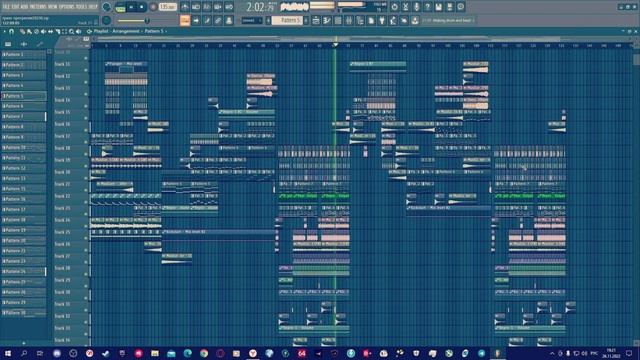
Task: Click the save floppy disk icon
Action: pos(438,7)
